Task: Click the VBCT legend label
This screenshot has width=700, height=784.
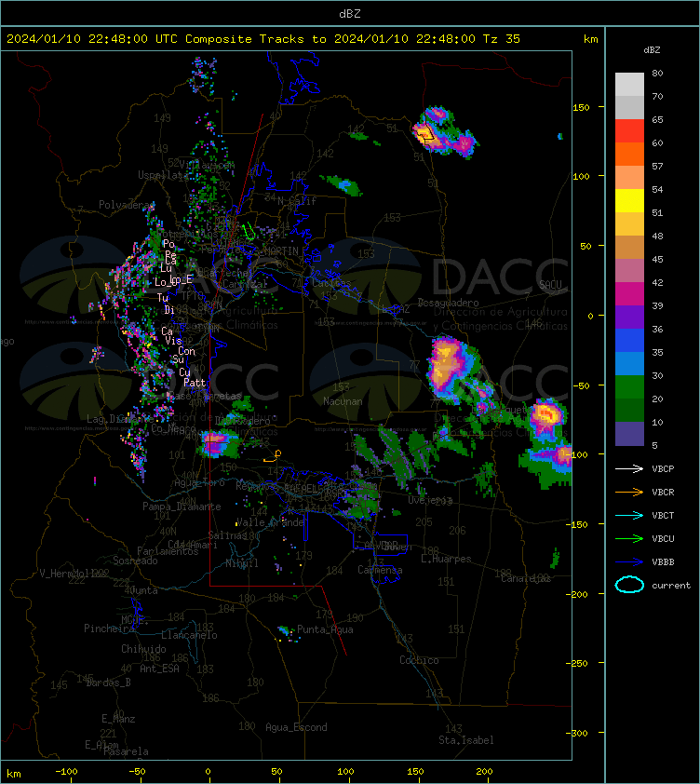Action: click(663, 516)
